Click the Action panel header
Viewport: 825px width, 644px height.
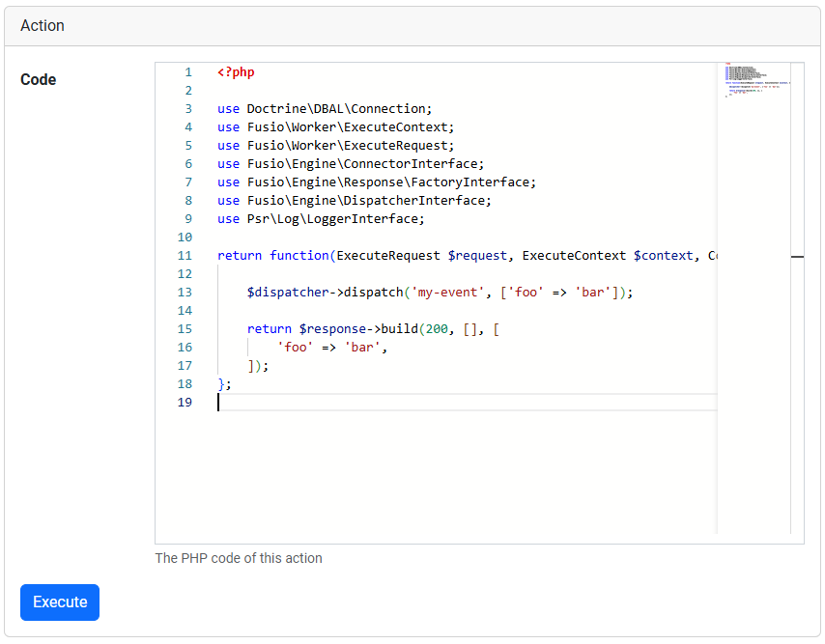[x=43, y=26]
